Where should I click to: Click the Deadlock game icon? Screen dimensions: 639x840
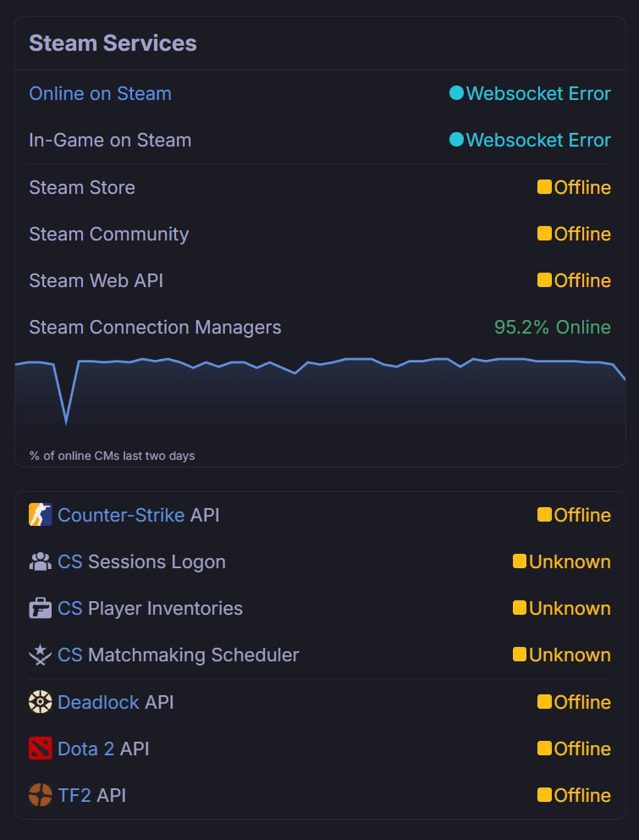click(40, 702)
